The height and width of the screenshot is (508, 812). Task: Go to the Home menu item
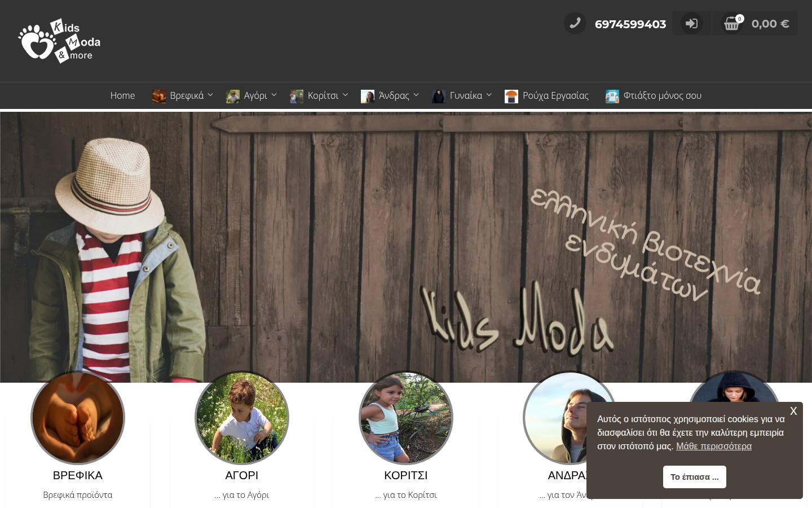(x=122, y=95)
